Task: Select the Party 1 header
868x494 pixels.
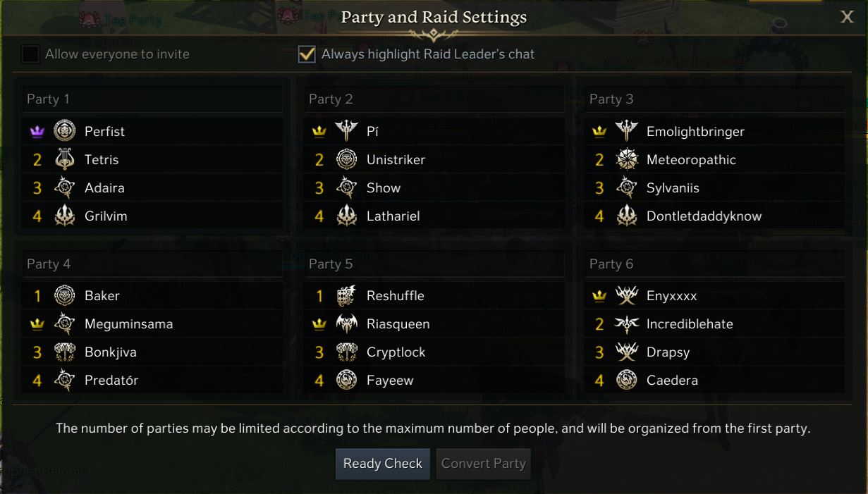Action: pos(152,99)
